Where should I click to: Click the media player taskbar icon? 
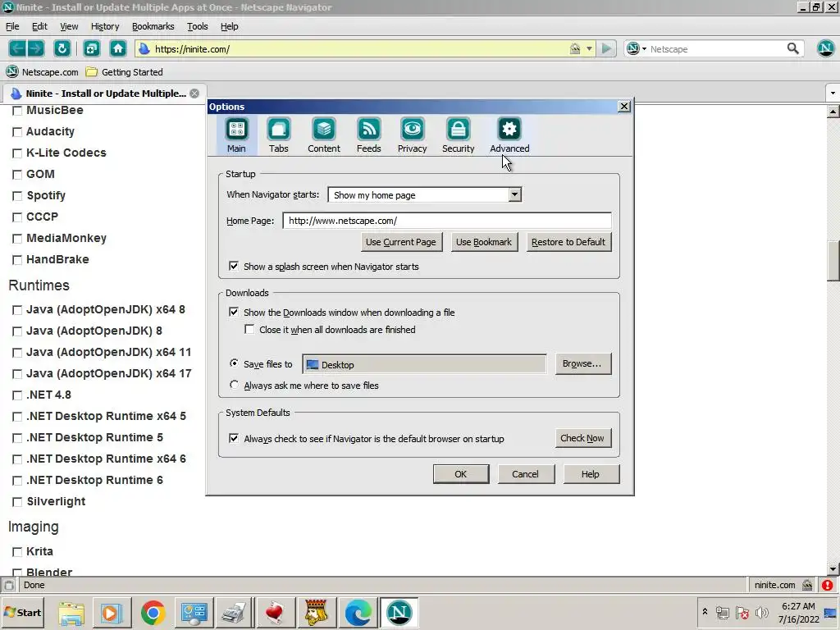click(112, 612)
